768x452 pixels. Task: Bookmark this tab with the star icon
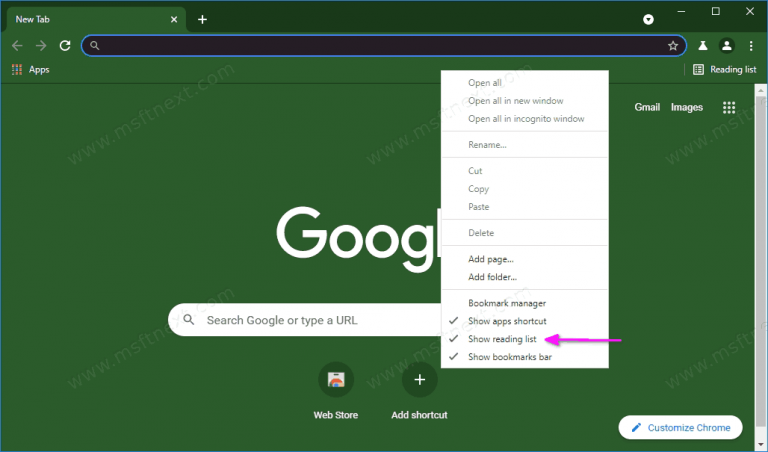[673, 46]
